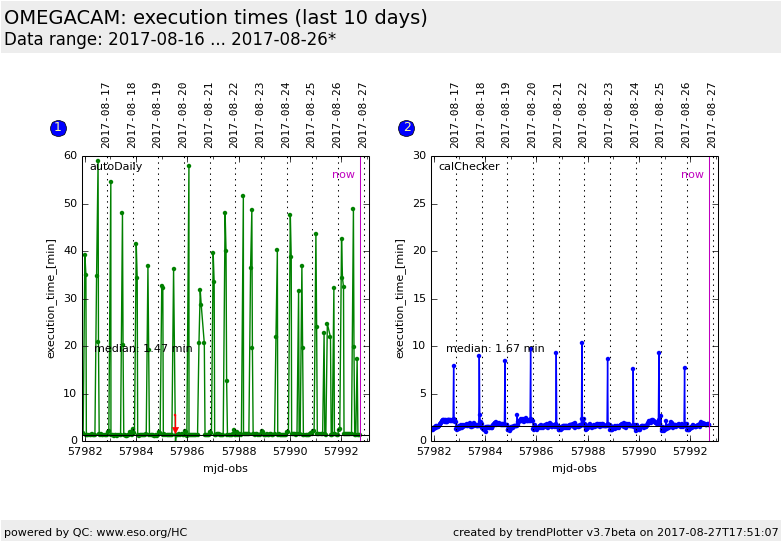Click the 'median: 1.67 min' annotation
782x542 pixels.
coord(495,349)
